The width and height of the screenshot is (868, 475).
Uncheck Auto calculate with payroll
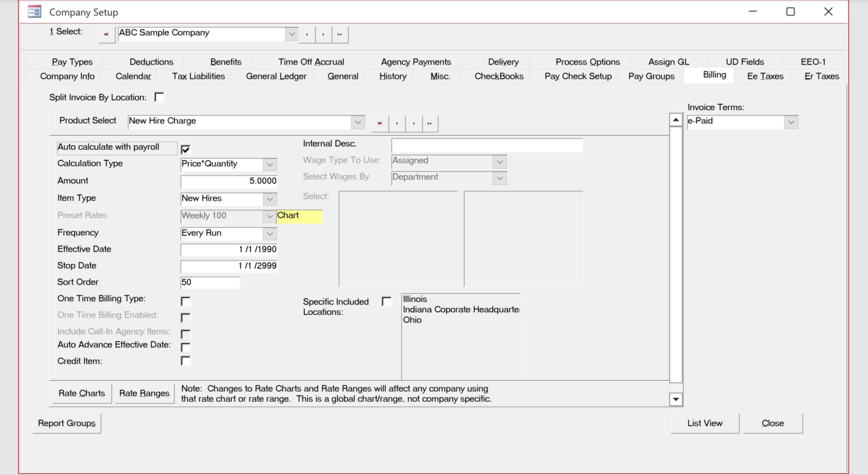(x=185, y=149)
